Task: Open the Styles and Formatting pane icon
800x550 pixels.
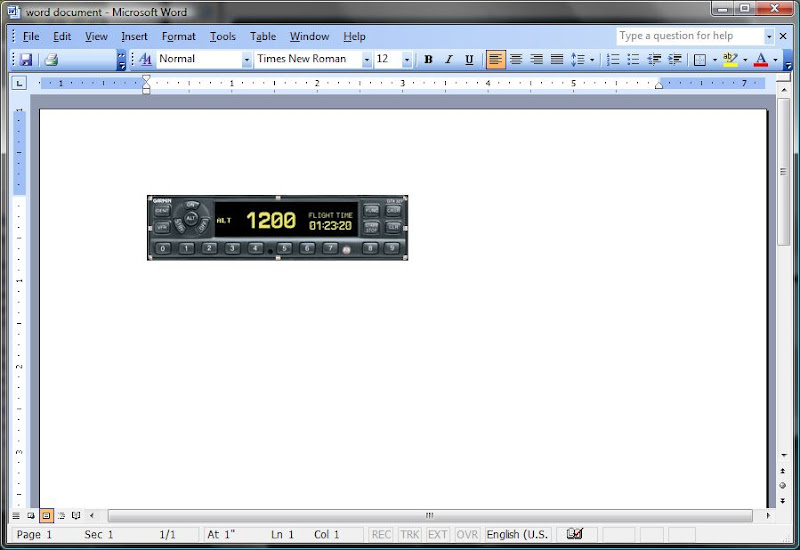Action: point(145,60)
